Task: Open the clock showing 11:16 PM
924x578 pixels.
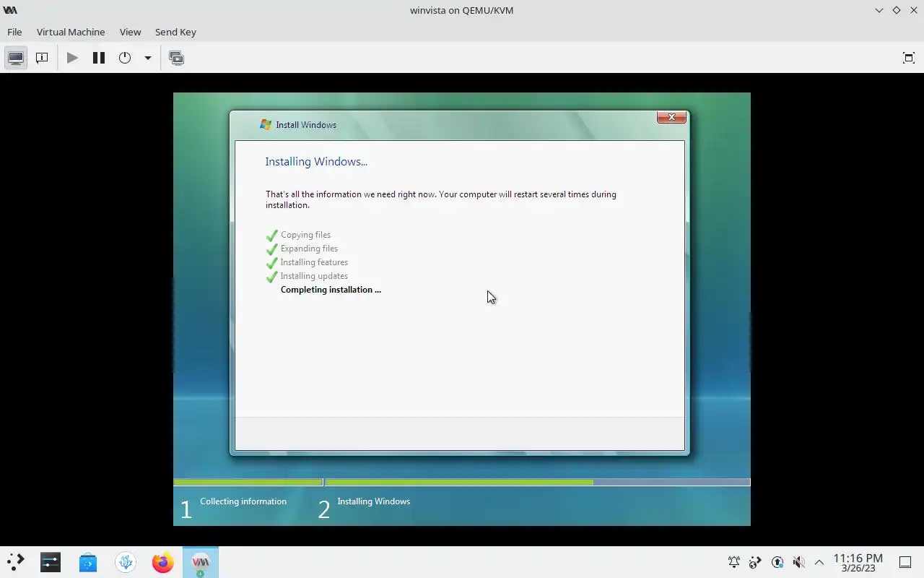Action: (x=858, y=562)
